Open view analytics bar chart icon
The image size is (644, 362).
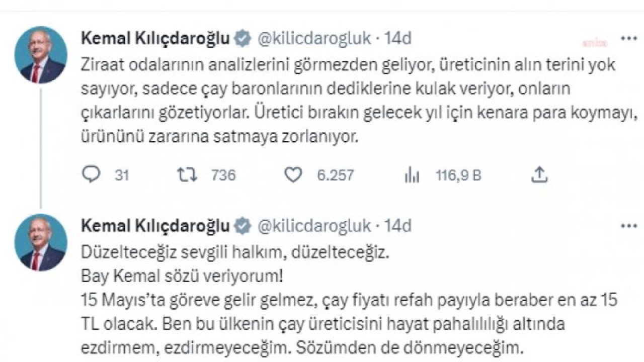412,174
